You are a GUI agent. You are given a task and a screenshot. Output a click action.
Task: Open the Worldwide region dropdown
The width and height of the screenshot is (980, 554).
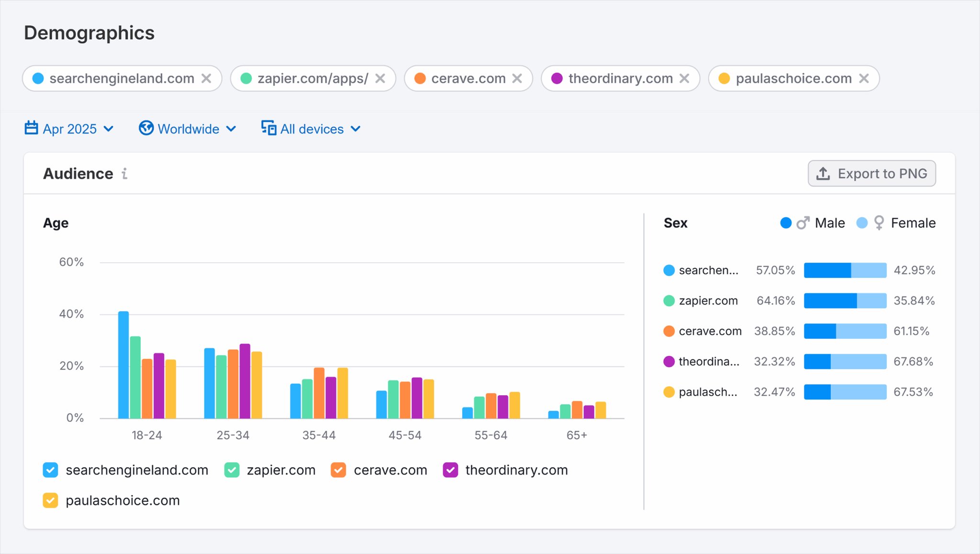pyautogui.click(x=188, y=129)
